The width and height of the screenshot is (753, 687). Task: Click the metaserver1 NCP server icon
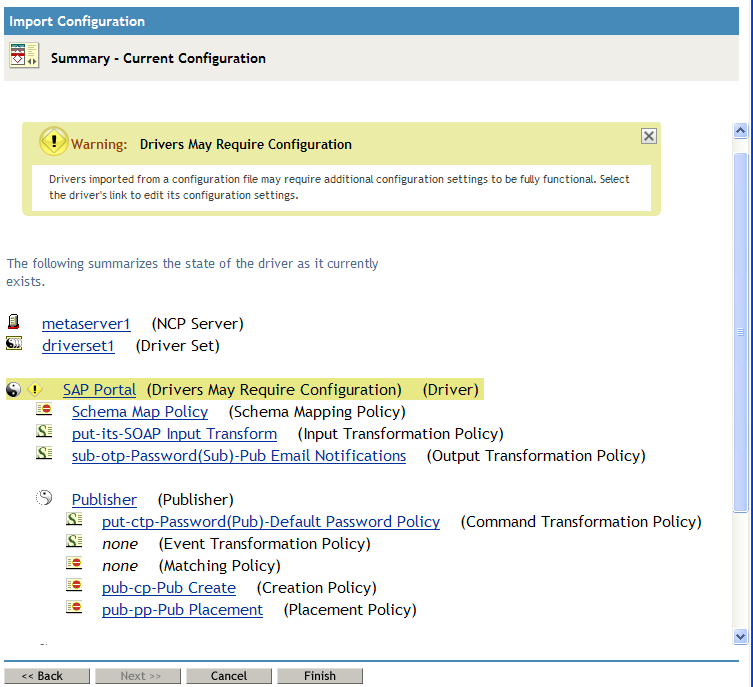[x=13, y=322]
